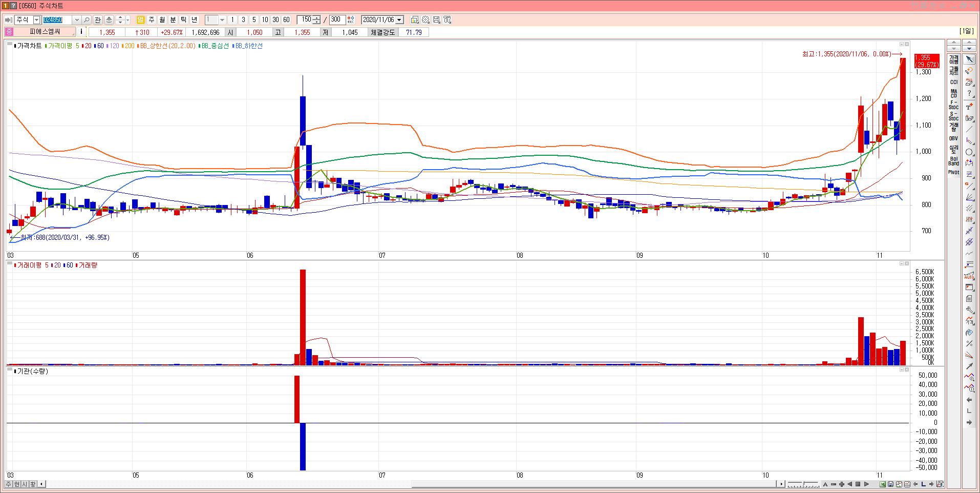The height and width of the screenshot is (493, 980).
Task: Click the play forward triangle at bottom bar
Action: [x=866, y=484]
